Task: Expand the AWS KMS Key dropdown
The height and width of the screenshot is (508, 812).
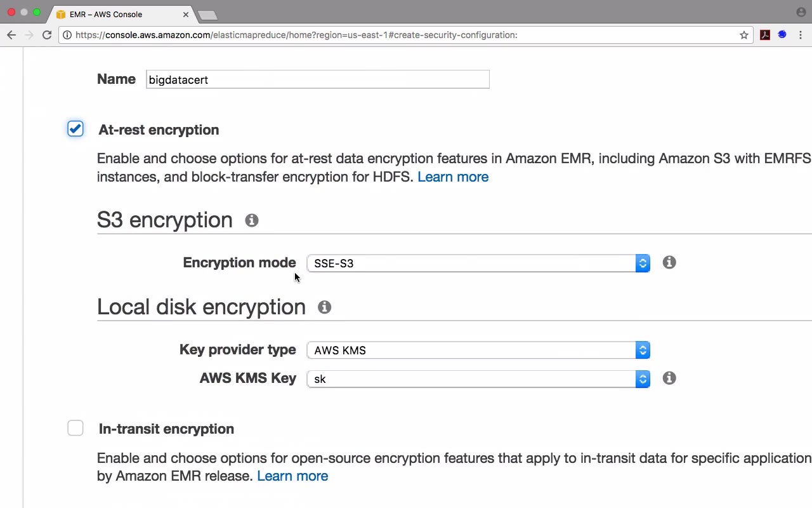Action: pos(478,378)
